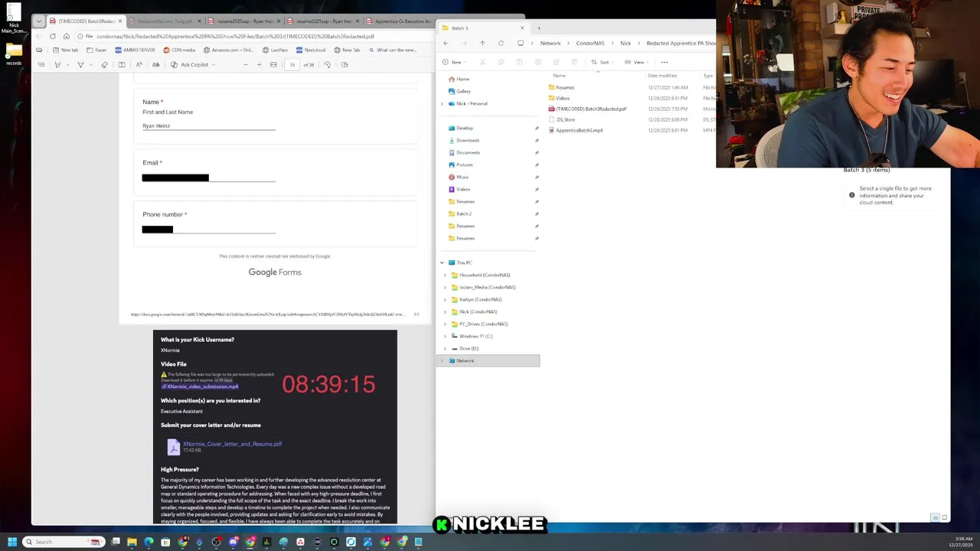Click the Network breadcrumb in File Explorer
The height and width of the screenshot is (551, 980).
550,43
